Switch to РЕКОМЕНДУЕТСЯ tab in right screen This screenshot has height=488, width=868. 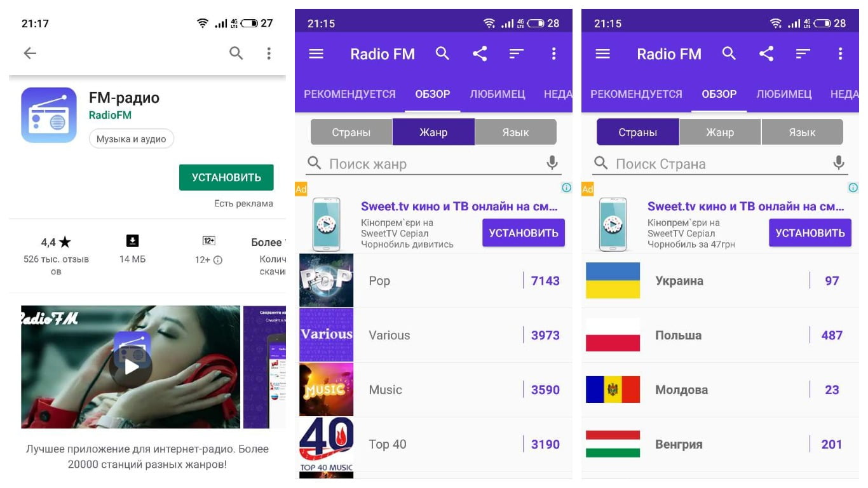[636, 94]
